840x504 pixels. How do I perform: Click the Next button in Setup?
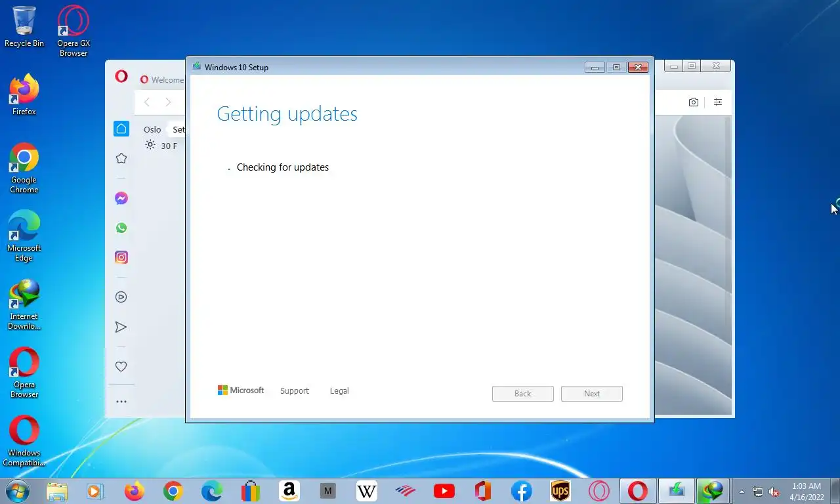click(x=592, y=394)
